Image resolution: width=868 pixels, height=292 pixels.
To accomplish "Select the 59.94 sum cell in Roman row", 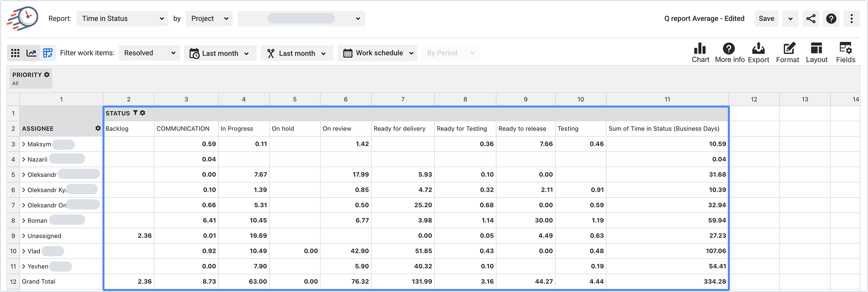I will point(667,220).
